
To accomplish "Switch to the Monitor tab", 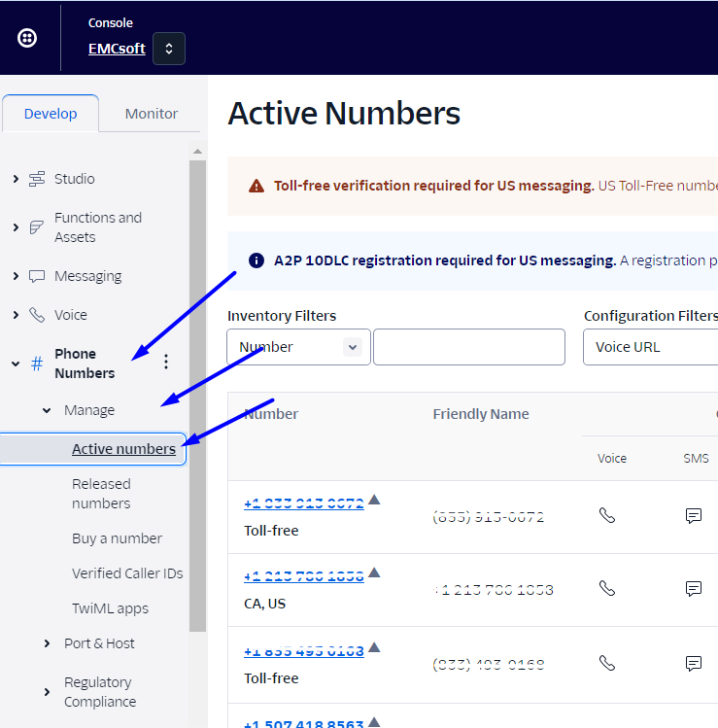I will pyautogui.click(x=152, y=114).
